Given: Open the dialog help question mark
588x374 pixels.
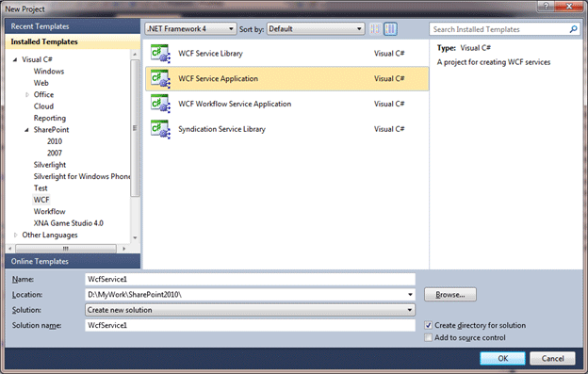Looking at the screenshot, I should click(x=546, y=7).
